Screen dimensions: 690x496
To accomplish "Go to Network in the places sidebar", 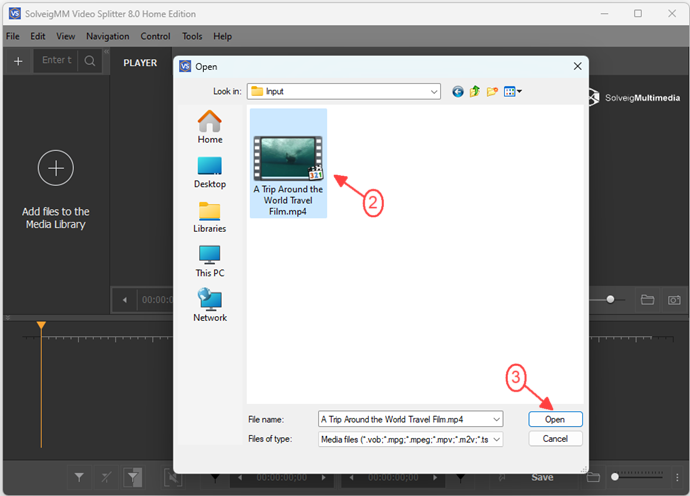I will tap(210, 305).
